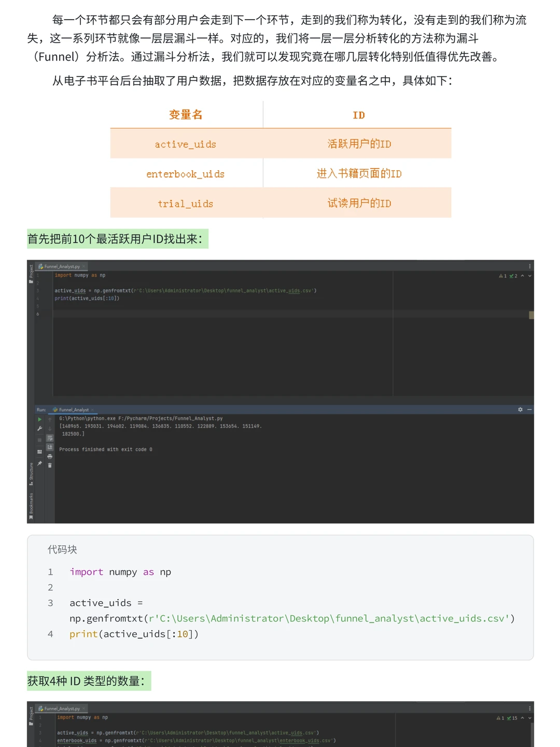Pin the Run tab with pin icon
The height and width of the screenshot is (747, 560).
point(39,463)
